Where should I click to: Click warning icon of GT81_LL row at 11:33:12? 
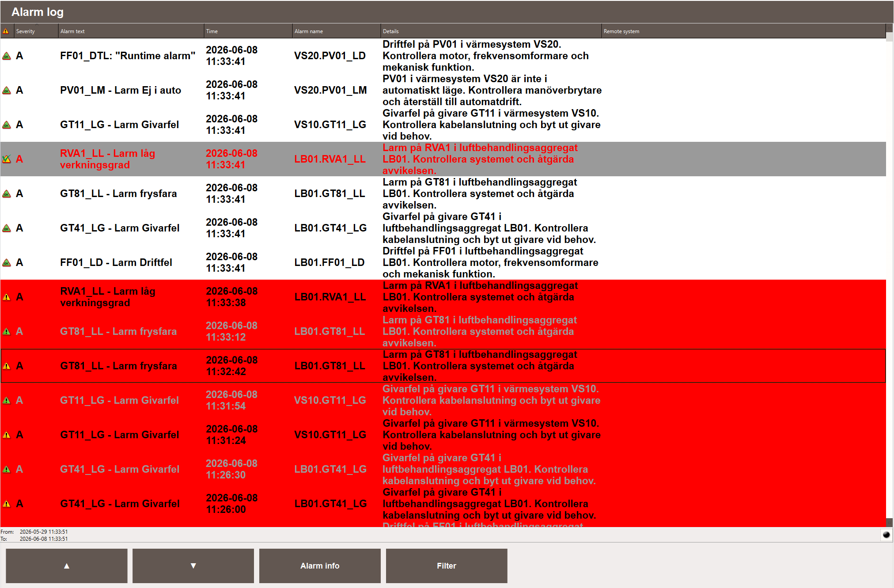tap(7, 332)
